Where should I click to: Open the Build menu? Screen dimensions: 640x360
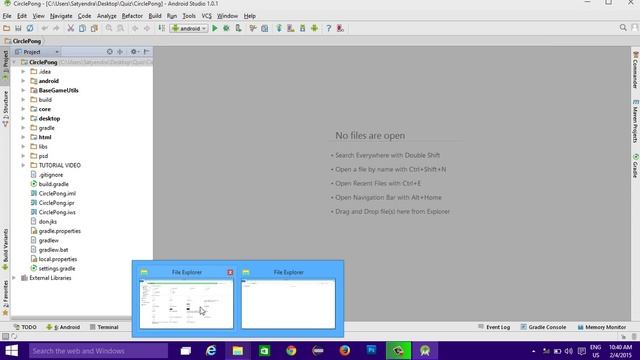coord(155,16)
